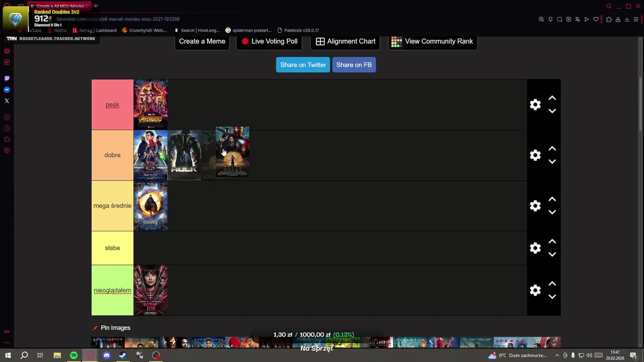644x362 pixels.
Task: Open the easy setup sliders icon
Action: pyautogui.click(x=636, y=20)
